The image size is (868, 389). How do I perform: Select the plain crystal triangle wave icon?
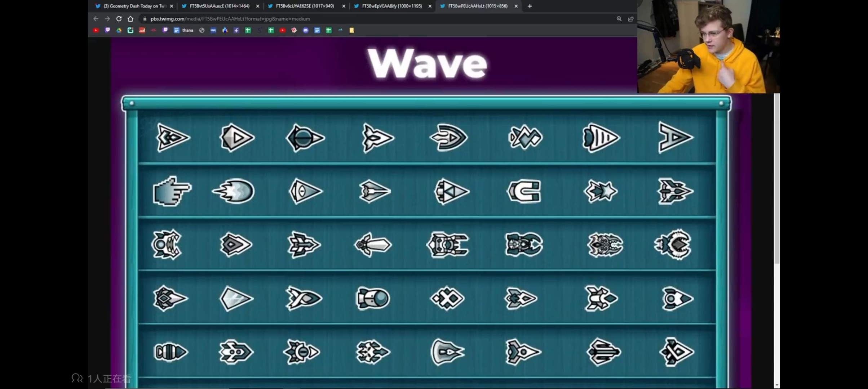(x=236, y=299)
